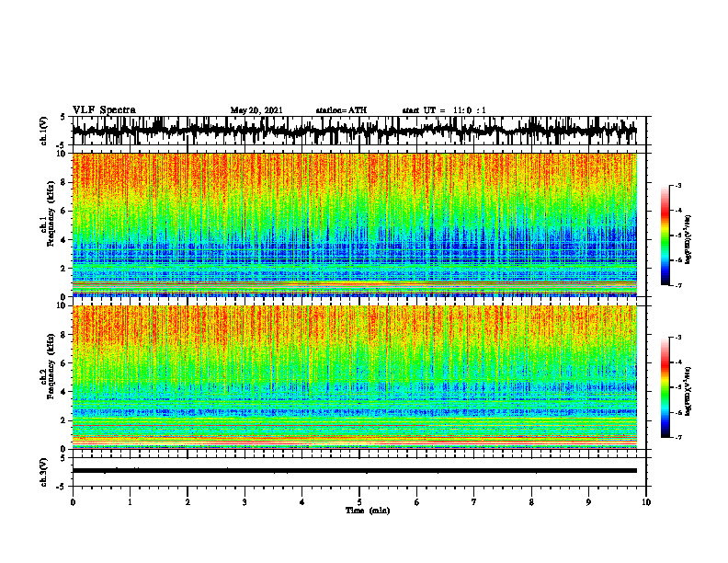Click the ch.1 color bar log(PSD) label
The image size is (728, 563).
[x=688, y=240]
